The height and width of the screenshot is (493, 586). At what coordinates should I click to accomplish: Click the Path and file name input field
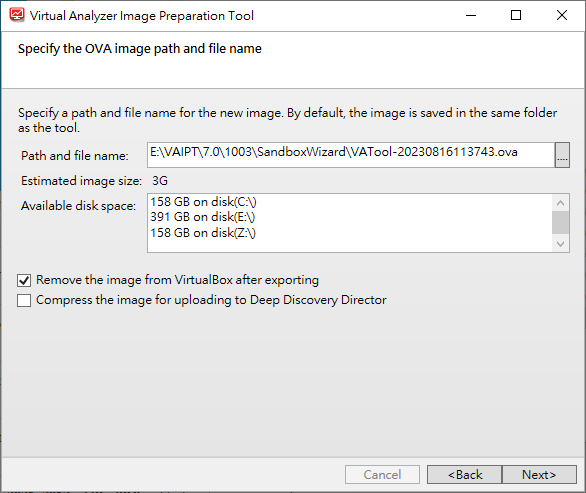[x=351, y=155]
